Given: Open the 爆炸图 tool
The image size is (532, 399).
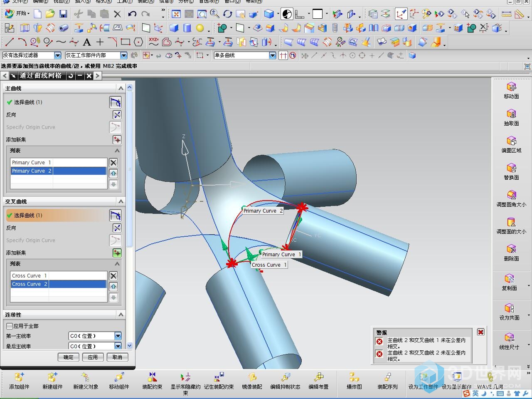Looking at the screenshot, I should 354,381.
